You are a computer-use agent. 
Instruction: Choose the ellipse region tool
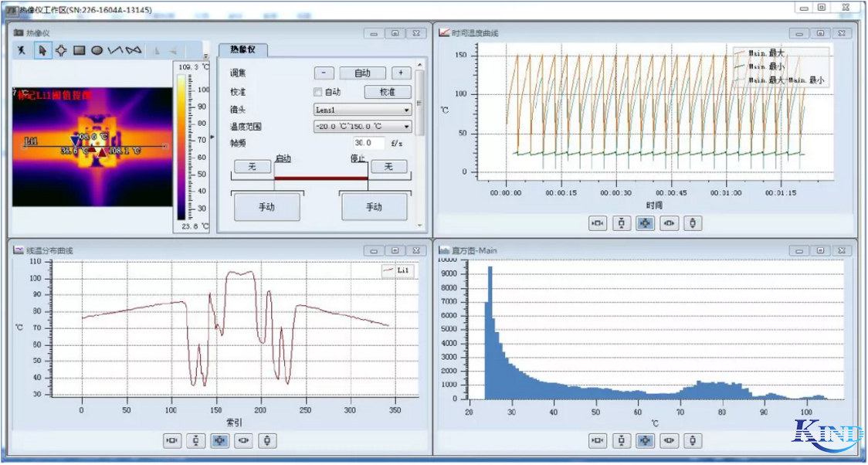click(97, 50)
